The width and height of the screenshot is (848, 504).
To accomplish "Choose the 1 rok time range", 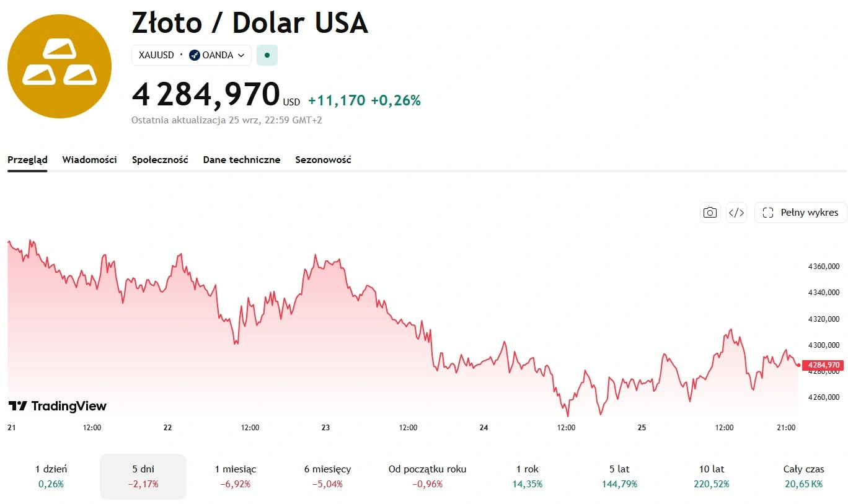I will click(x=527, y=476).
